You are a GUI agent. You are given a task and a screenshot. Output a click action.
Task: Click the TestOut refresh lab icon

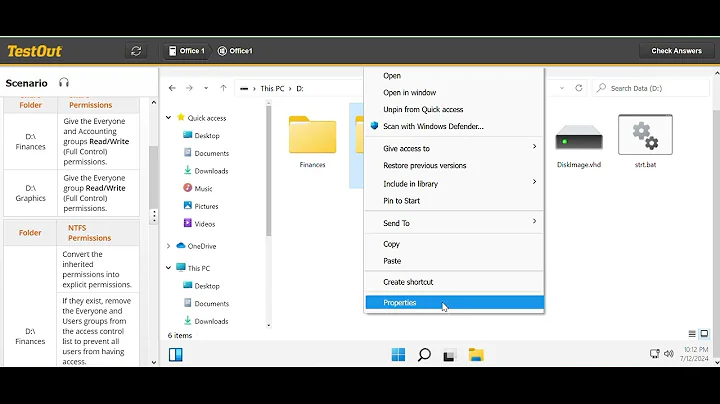(x=136, y=51)
